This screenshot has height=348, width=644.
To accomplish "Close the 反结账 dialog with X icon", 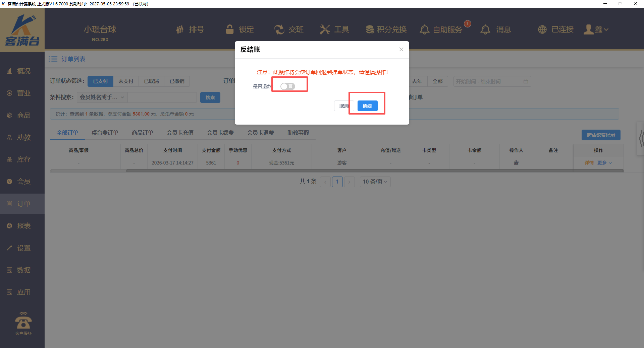I will [401, 50].
